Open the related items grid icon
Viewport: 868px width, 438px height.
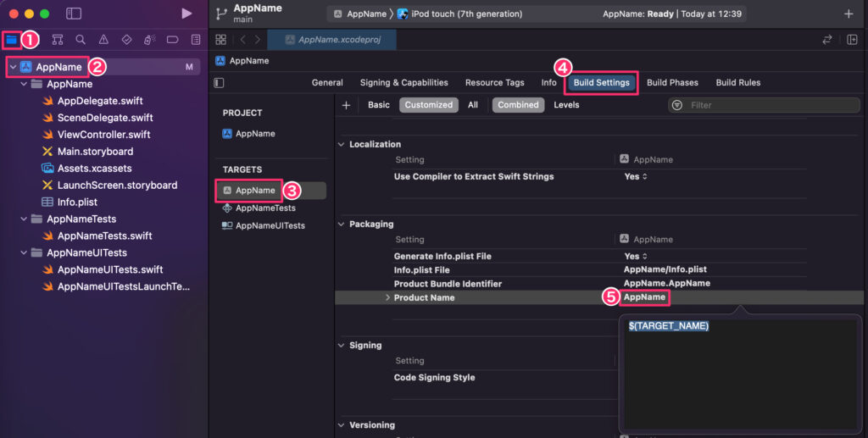221,40
